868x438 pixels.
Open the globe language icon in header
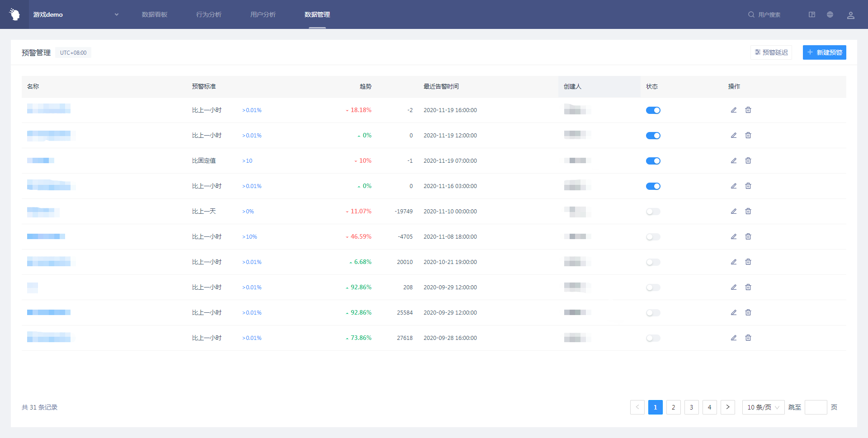coord(830,14)
